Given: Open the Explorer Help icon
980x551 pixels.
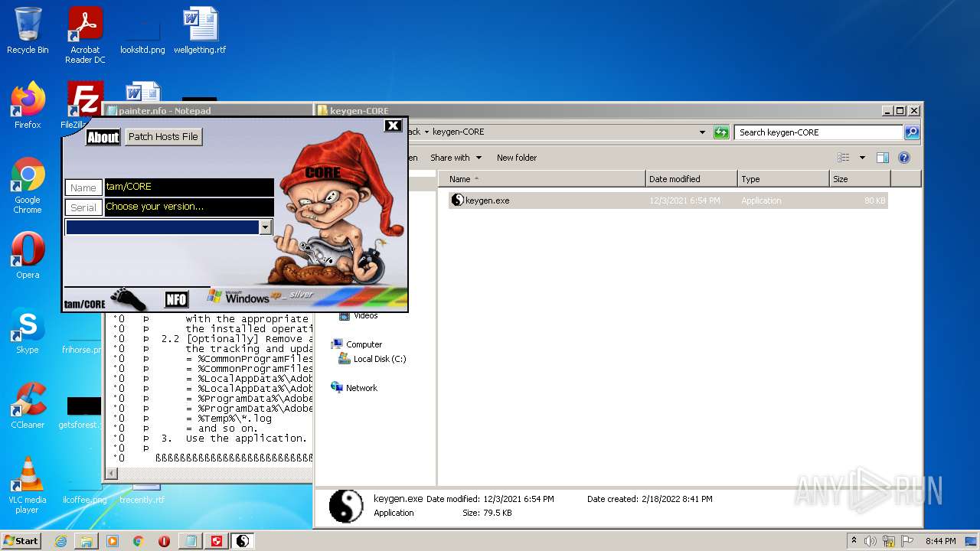Looking at the screenshot, I should (904, 158).
